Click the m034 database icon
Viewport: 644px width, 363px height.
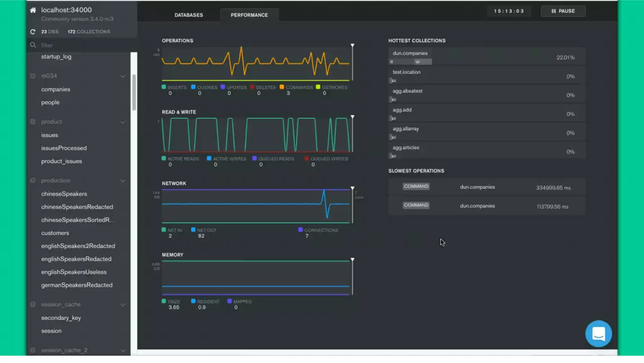[33, 76]
